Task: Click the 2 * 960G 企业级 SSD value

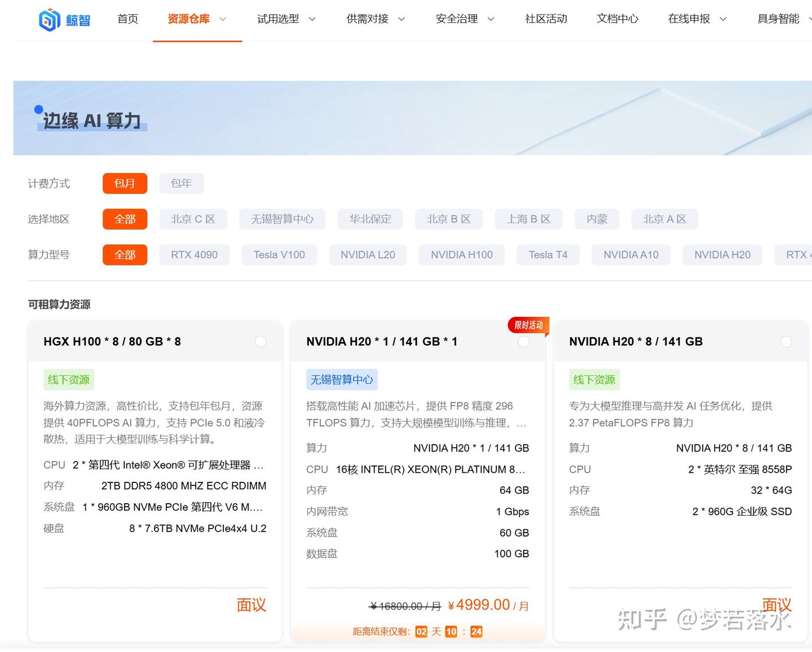Action: click(742, 512)
